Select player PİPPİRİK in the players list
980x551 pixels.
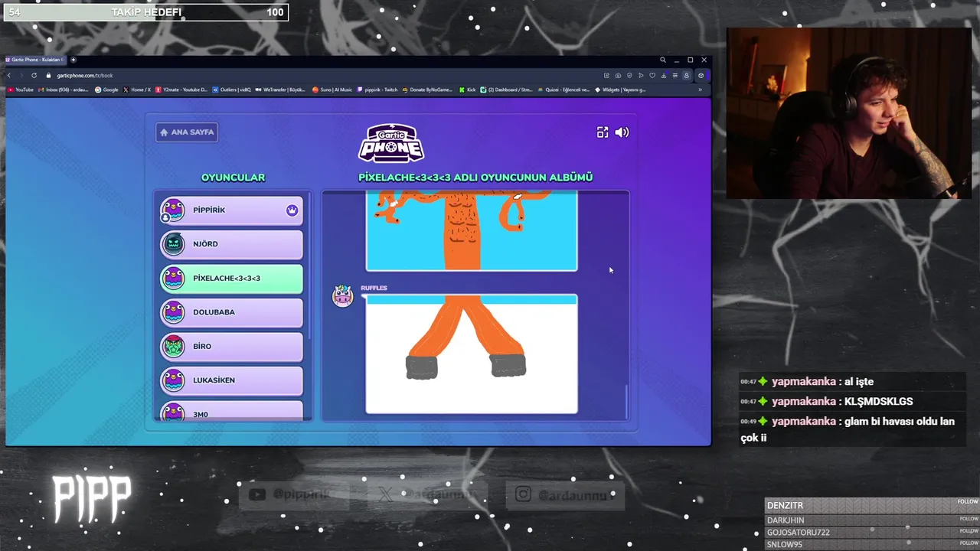[231, 210]
